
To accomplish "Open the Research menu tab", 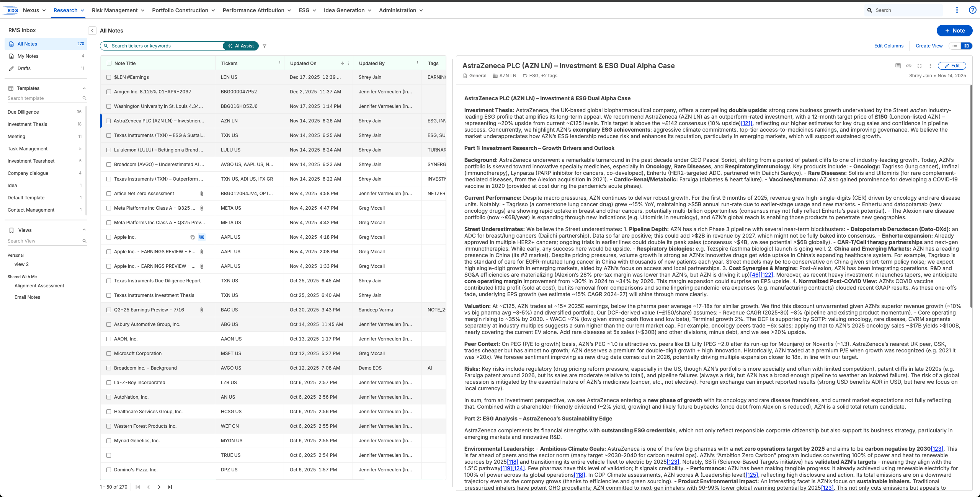I will (x=69, y=10).
